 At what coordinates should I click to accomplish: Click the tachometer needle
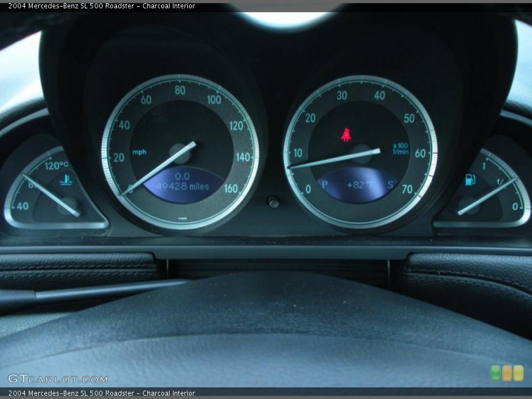coord(334,158)
